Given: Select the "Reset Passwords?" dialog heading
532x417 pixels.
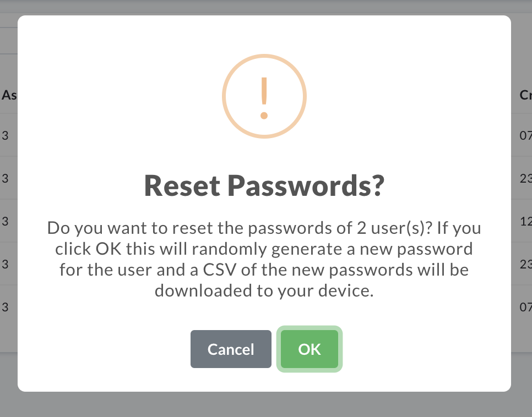Looking at the screenshot, I should [264, 185].
